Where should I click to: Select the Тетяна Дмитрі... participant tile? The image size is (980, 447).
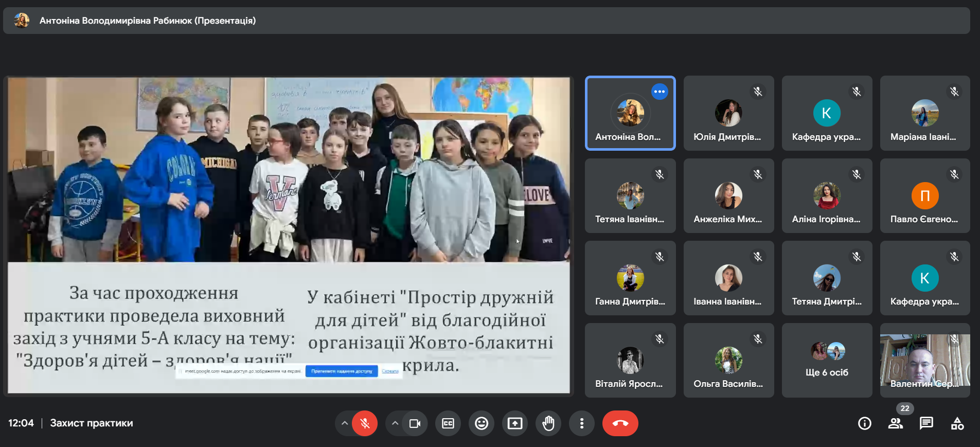(x=827, y=278)
